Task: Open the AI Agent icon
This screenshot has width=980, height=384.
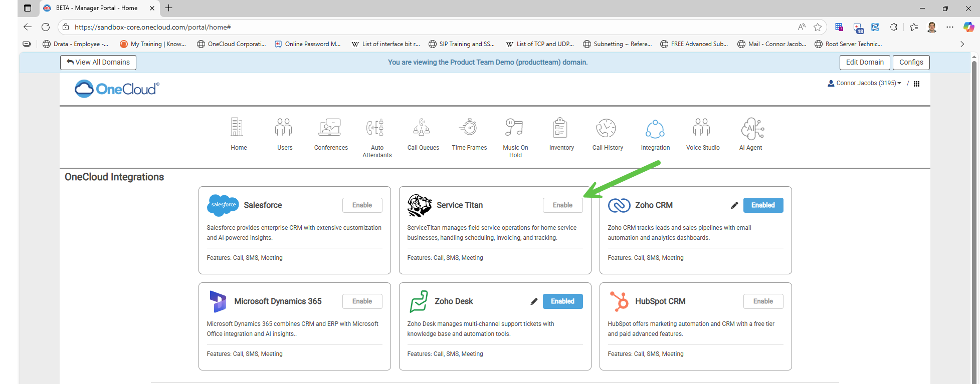Action: point(751,129)
